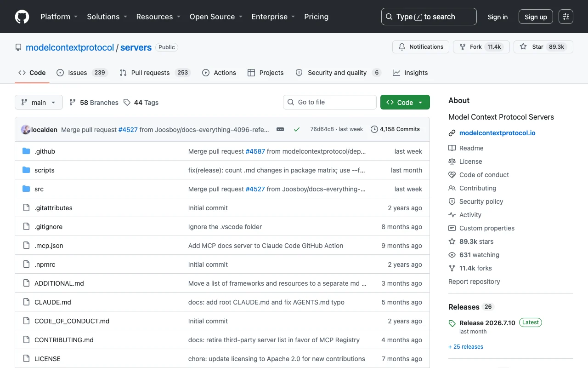Click the .mcp.json file icon
588x368 pixels.
click(x=26, y=246)
